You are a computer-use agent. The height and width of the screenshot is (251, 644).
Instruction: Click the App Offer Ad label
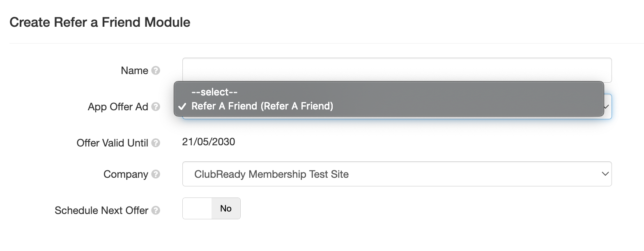(118, 107)
